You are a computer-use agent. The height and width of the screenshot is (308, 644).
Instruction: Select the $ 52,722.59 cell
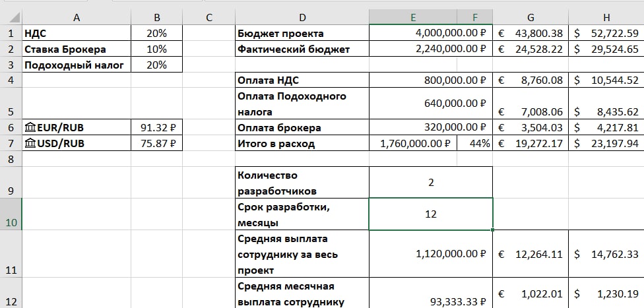click(x=606, y=33)
